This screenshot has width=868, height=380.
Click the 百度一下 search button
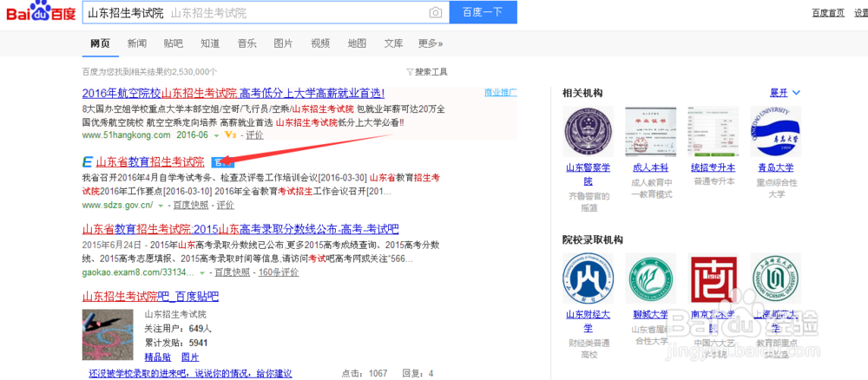coord(483,12)
